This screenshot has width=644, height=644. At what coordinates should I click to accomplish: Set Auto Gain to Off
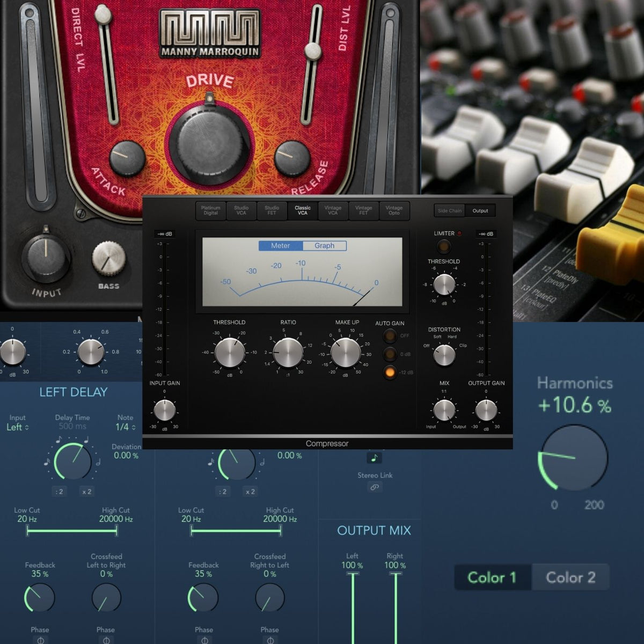point(390,335)
